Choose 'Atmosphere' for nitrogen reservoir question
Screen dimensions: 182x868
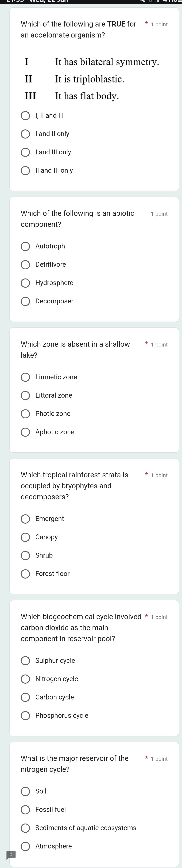[x=25, y=846]
